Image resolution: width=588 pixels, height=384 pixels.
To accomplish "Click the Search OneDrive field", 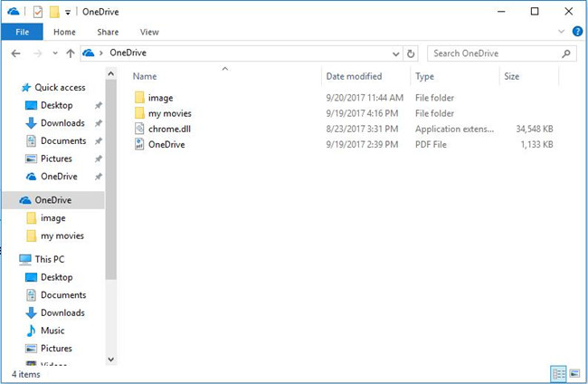I will tap(501, 53).
